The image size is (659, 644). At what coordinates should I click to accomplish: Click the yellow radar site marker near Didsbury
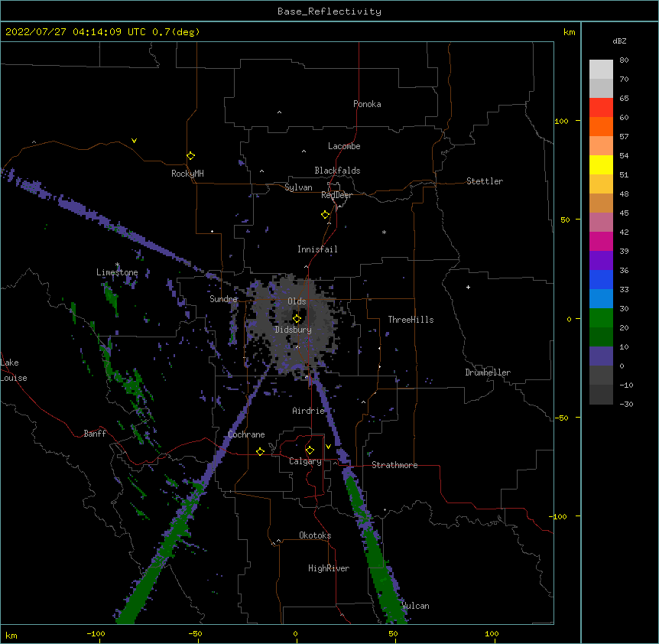coord(297,319)
